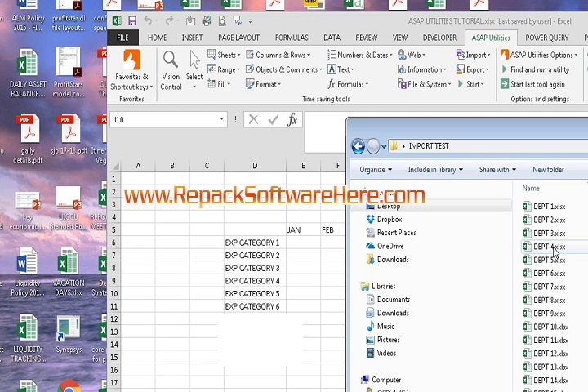Select file DEPT 10.xlsx
This screenshot has height=392, width=588.
click(x=546, y=327)
